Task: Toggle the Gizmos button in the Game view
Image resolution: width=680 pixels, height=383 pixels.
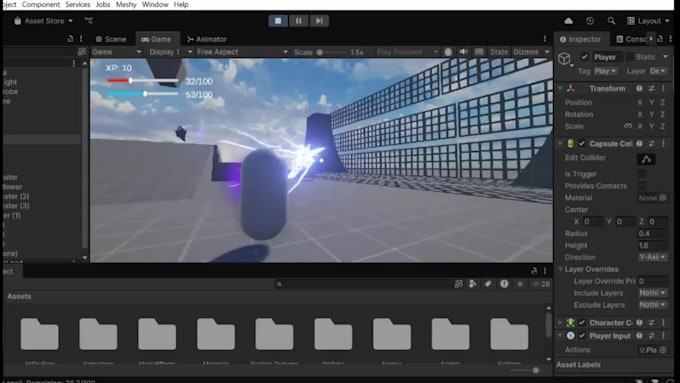Action: pos(526,52)
